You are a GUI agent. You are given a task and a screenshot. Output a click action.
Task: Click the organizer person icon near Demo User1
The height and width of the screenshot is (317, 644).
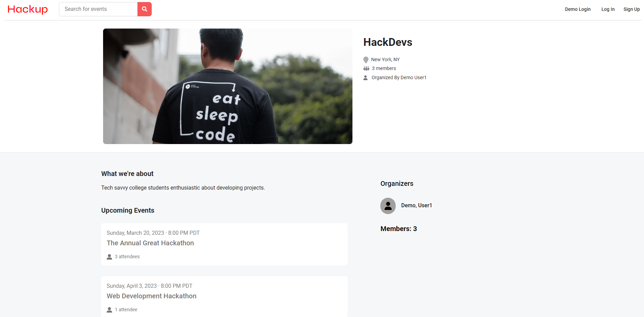coord(365,78)
